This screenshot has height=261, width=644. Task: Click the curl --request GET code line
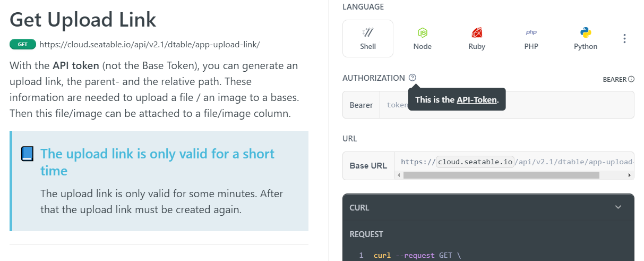pyautogui.click(x=417, y=255)
